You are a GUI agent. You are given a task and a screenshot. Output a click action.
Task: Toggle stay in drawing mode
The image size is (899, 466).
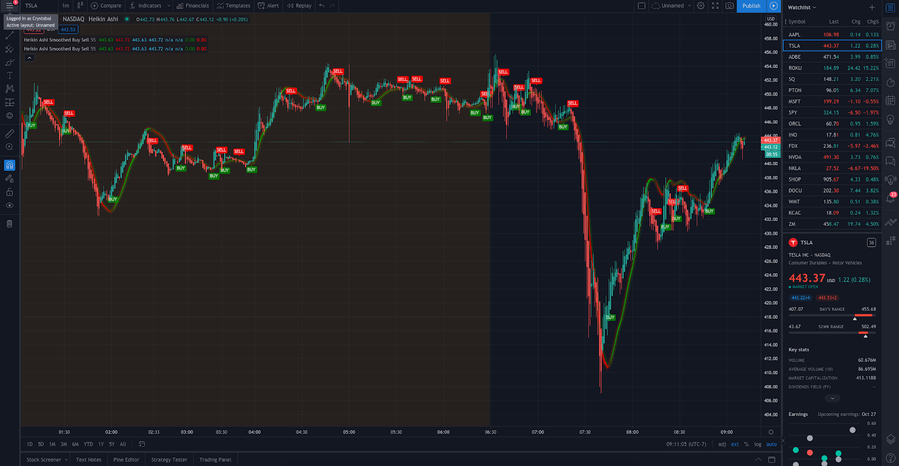click(10, 178)
